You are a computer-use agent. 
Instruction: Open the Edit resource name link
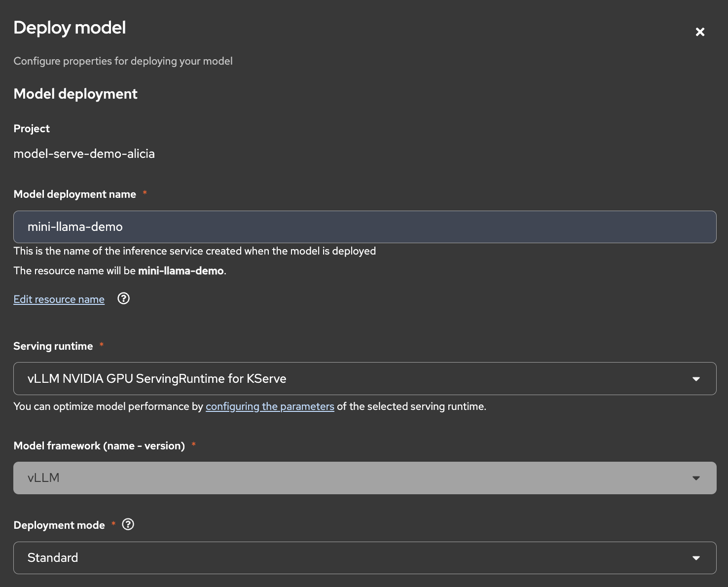[59, 299]
